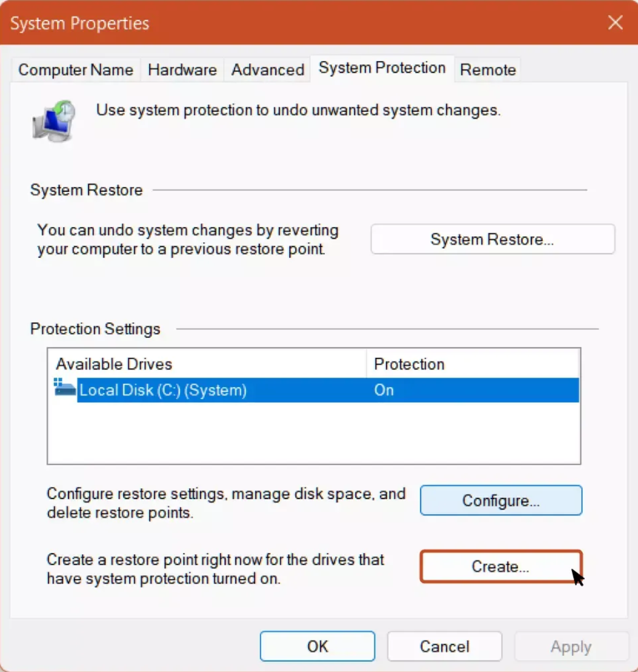Image resolution: width=638 pixels, height=672 pixels.
Task: Confirm with the OK button
Action: tap(317, 646)
